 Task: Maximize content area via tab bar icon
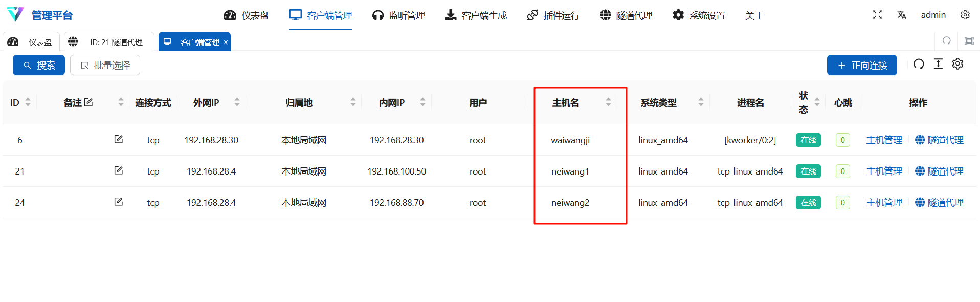click(969, 41)
